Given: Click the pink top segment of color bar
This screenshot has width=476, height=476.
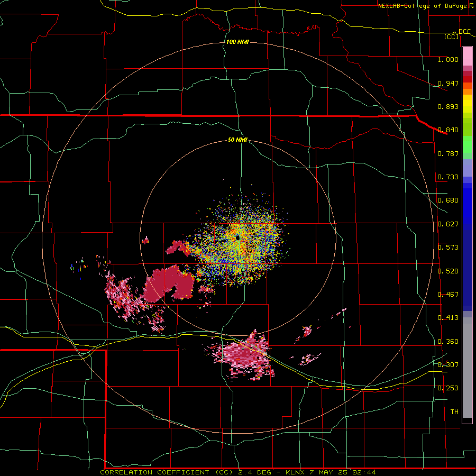Looking at the screenshot, I should pyautogui.click(x=467, y=57).
